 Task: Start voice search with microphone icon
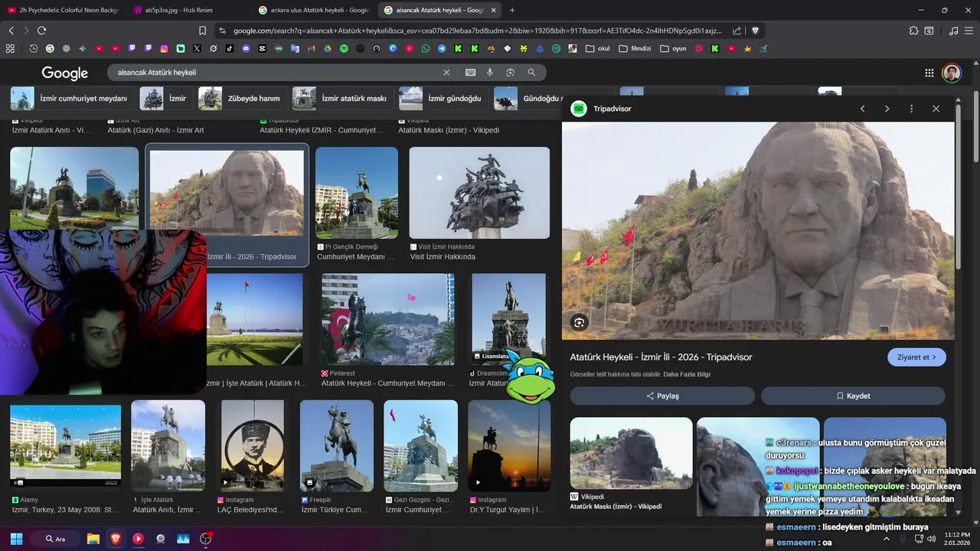pyautogui.click(x=490, y=73)
